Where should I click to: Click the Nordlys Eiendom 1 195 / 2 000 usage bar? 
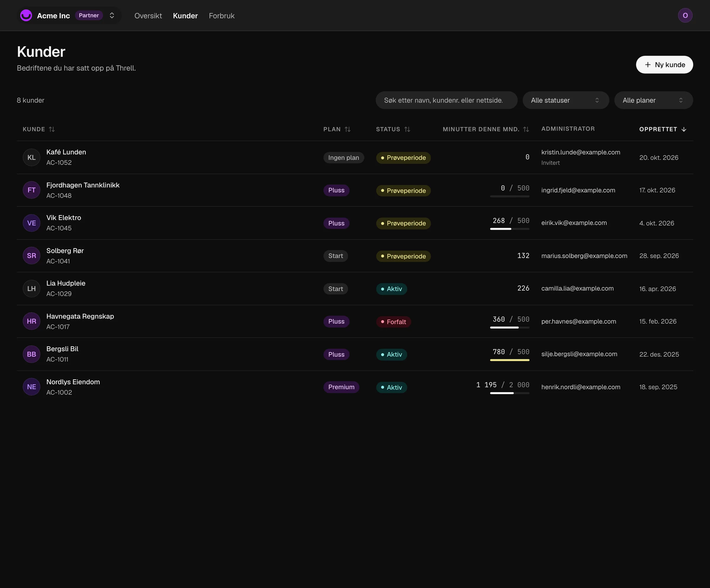click(509, 393)
